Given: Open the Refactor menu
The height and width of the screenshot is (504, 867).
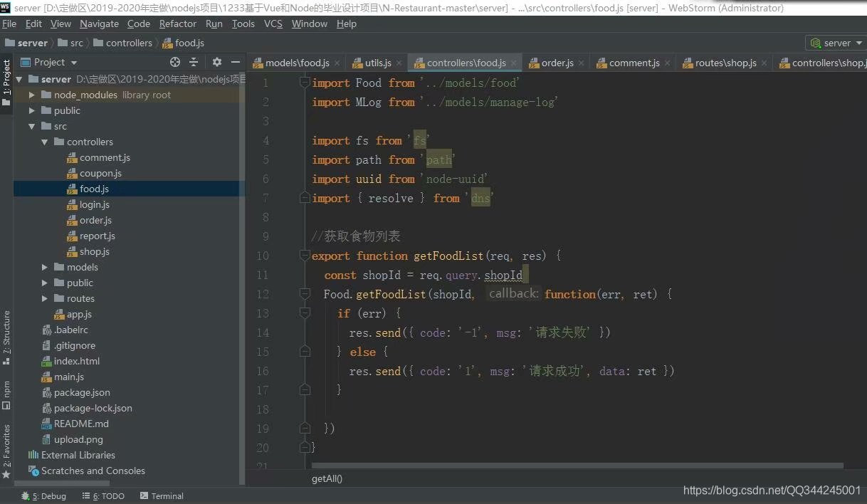Looking at the screenshot, I should click(x=178, y=23).
